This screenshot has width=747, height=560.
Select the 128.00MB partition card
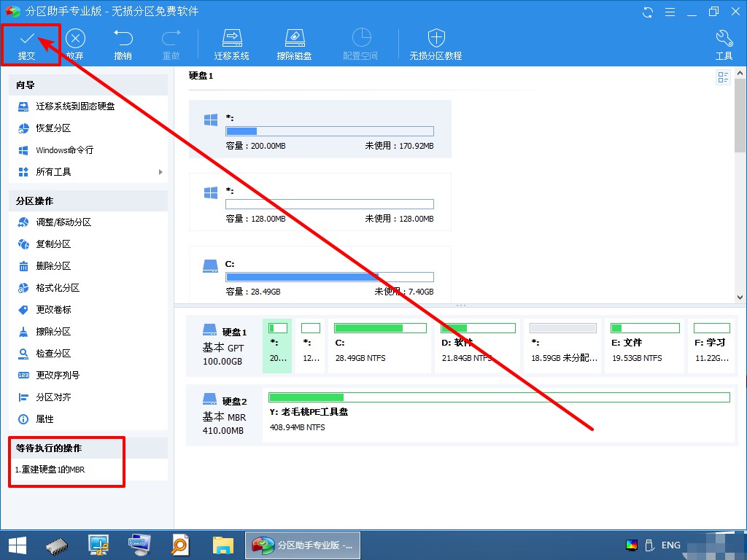[320, 202]
